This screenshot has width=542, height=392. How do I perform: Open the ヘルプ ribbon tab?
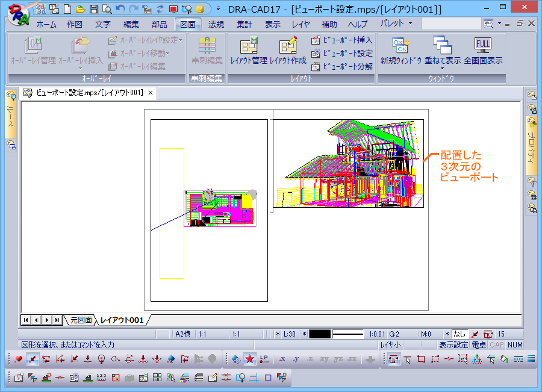pyautogui.click(x=358, y=24)
